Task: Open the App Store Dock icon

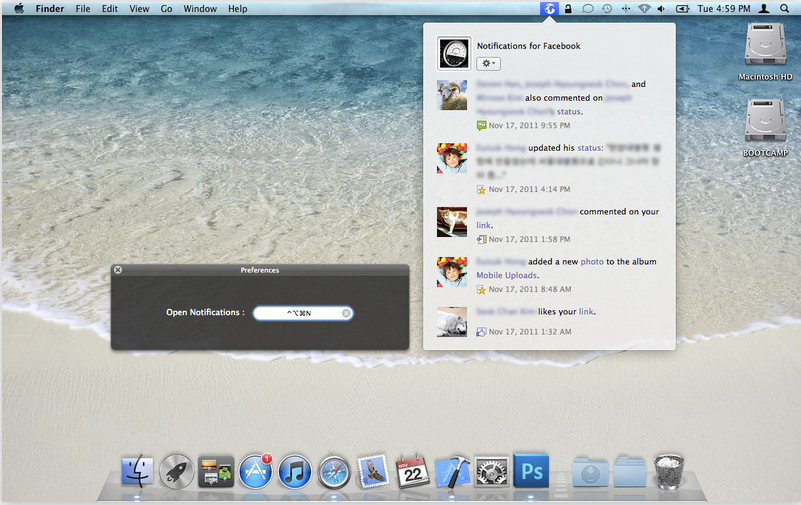Action: [x=255, y=471]
